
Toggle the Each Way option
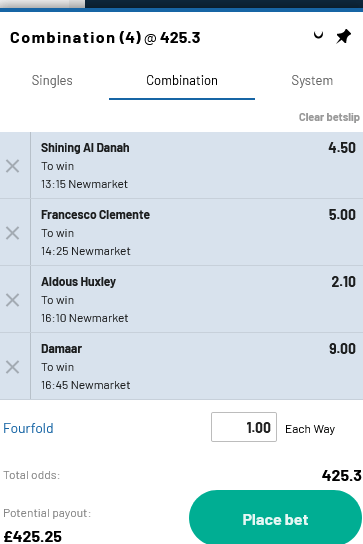[310, 429]
